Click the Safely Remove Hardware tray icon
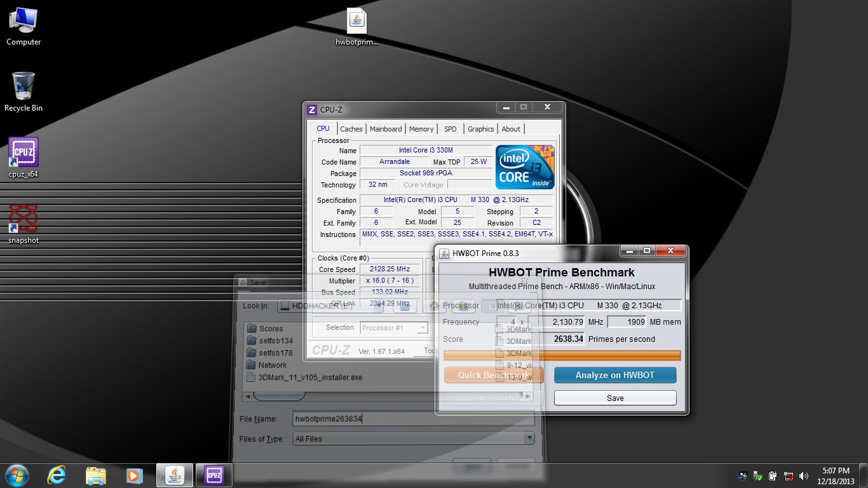 [x=758, y=475]
